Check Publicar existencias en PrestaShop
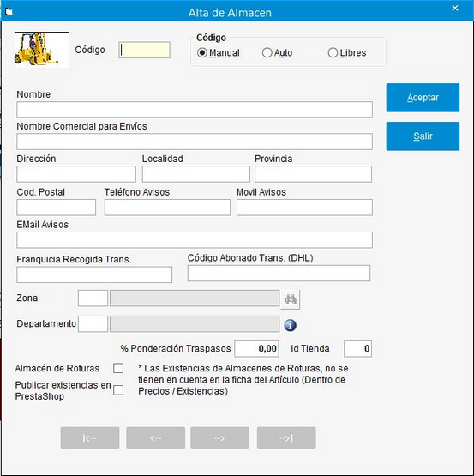 click(x=118, y=390)
